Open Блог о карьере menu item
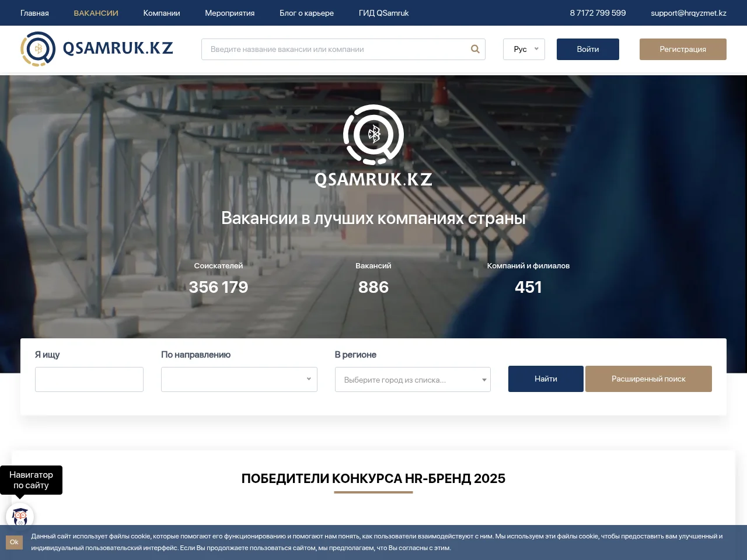The height and width of the screenshot is (560, 747). (306, 13)
